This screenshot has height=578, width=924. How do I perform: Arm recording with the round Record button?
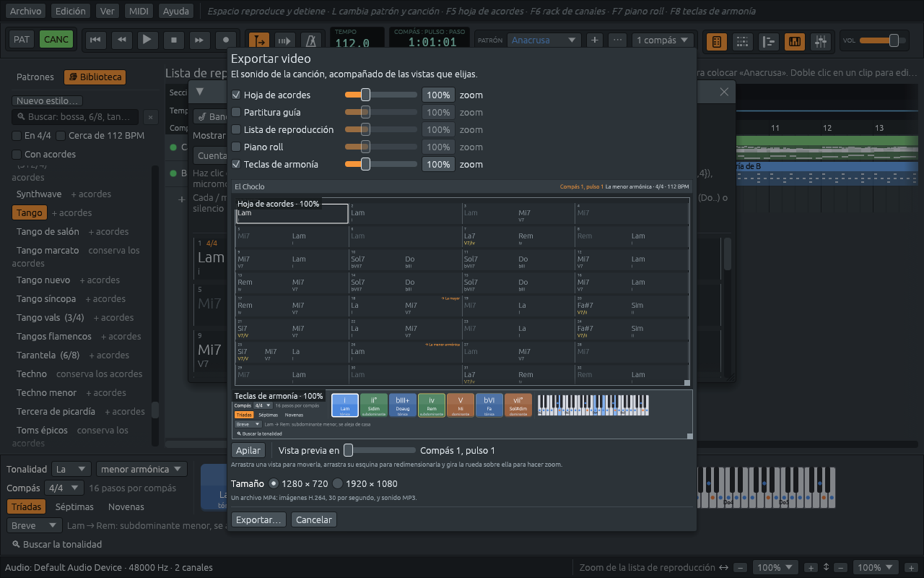226,40
